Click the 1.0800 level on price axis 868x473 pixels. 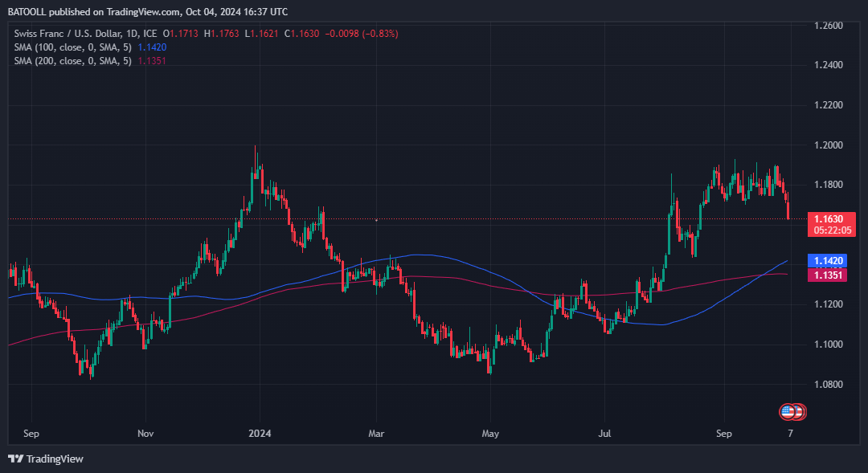point(828,385)
